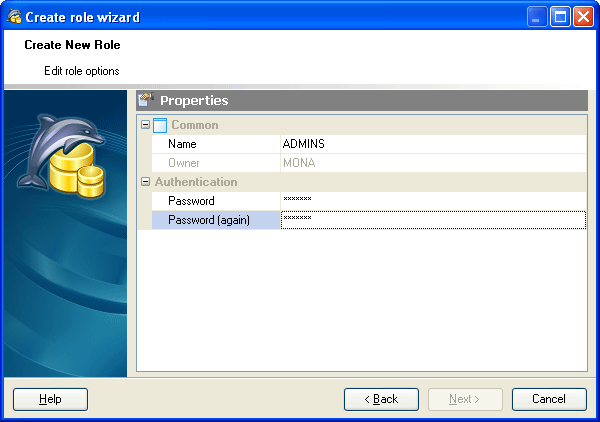Click the Common category window icon
The width and height of the screenshot is (600, 422).
[x=160, y=125]
